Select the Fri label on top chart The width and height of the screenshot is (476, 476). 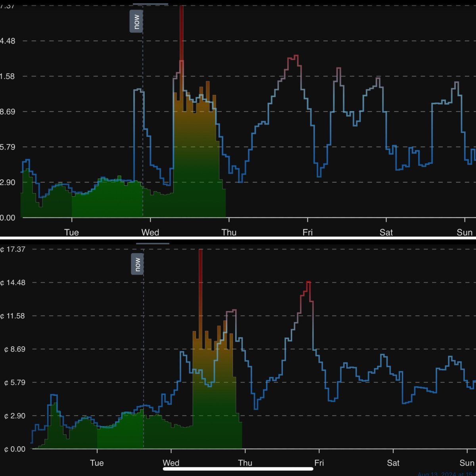click(307, 232)
